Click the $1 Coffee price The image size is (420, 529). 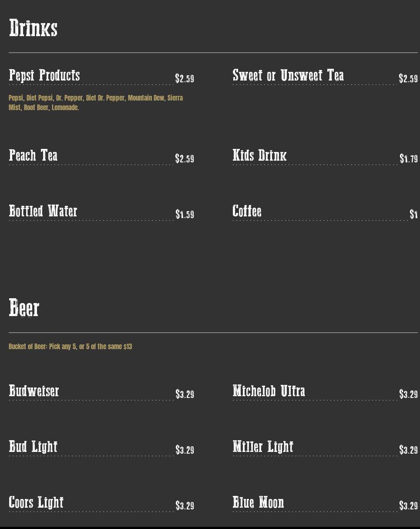pos(413,215)
